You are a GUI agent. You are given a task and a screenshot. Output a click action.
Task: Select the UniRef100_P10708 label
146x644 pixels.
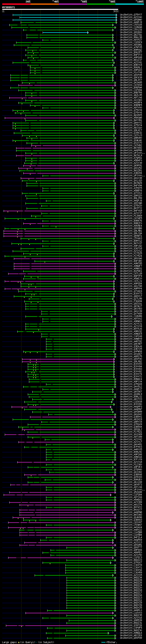pyautogui.click(x=131, y=72)
